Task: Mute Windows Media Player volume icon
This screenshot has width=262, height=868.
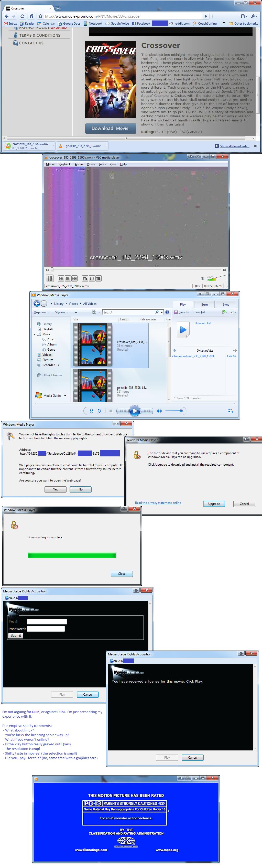Action: point(159,411)
